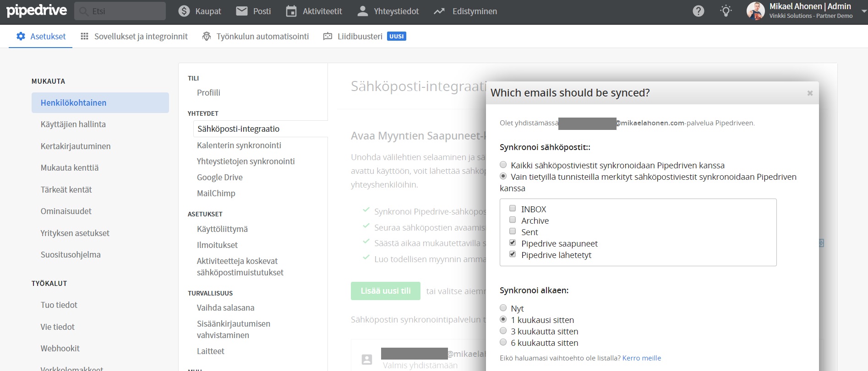Open the Kaupat menu

[200, 11]
